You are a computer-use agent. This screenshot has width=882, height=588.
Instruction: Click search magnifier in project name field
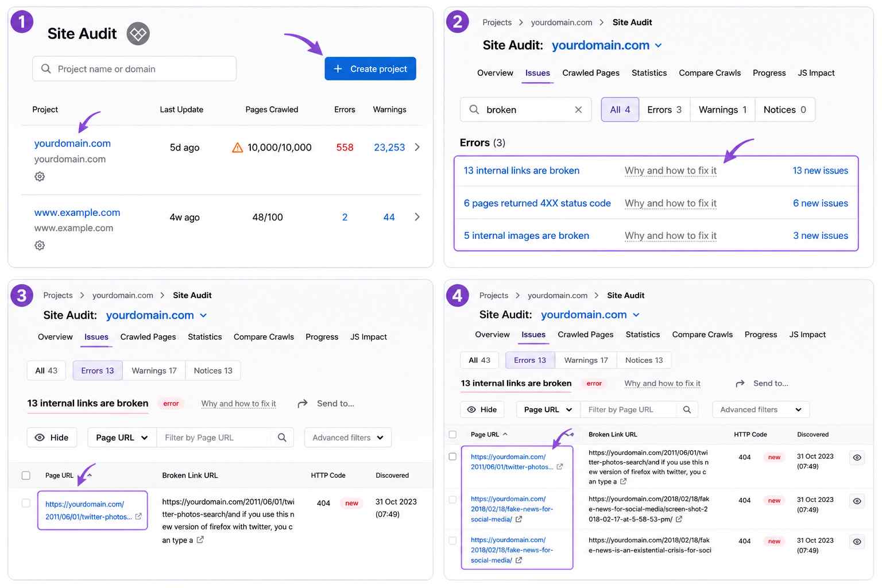point(46,69)
